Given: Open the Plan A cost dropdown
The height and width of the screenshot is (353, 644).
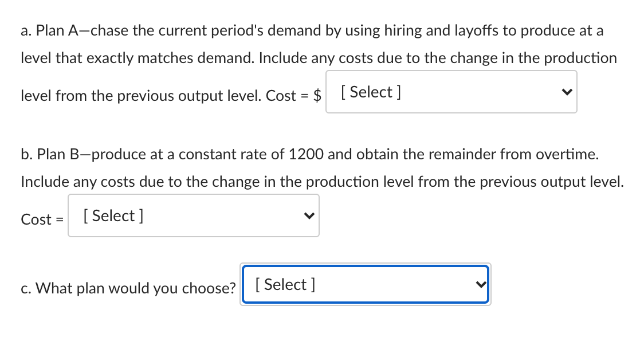Looking at the screenshot, I should [451, 92].
